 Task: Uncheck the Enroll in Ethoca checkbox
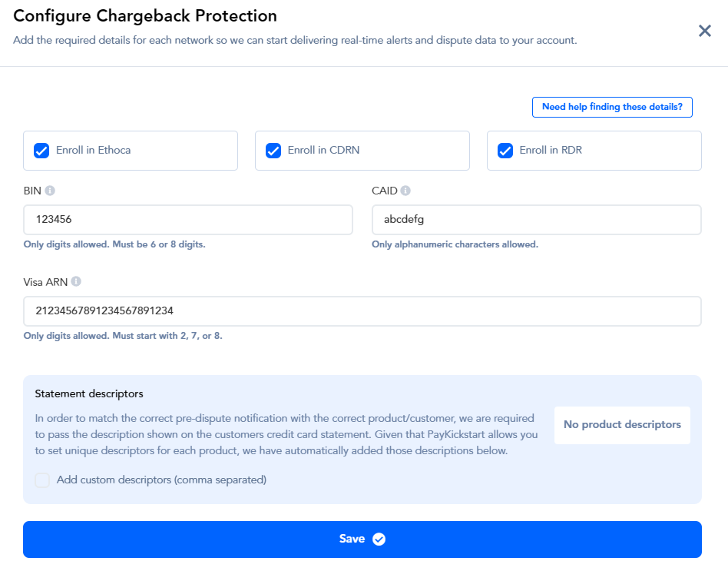(41, 151)
